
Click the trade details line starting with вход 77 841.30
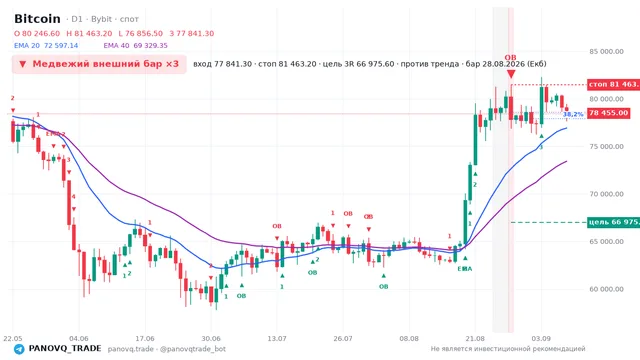click(370, 64)
